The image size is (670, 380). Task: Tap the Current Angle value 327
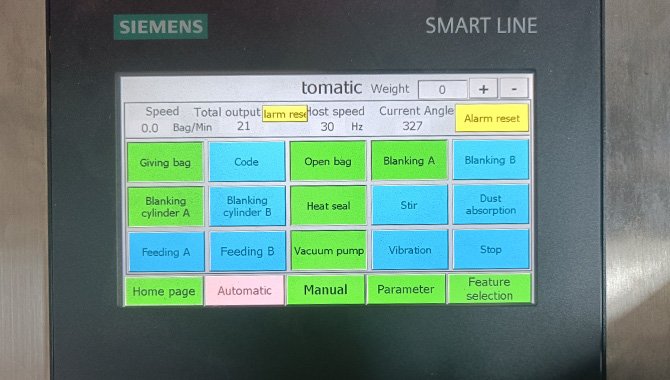[x=412, y=126]
